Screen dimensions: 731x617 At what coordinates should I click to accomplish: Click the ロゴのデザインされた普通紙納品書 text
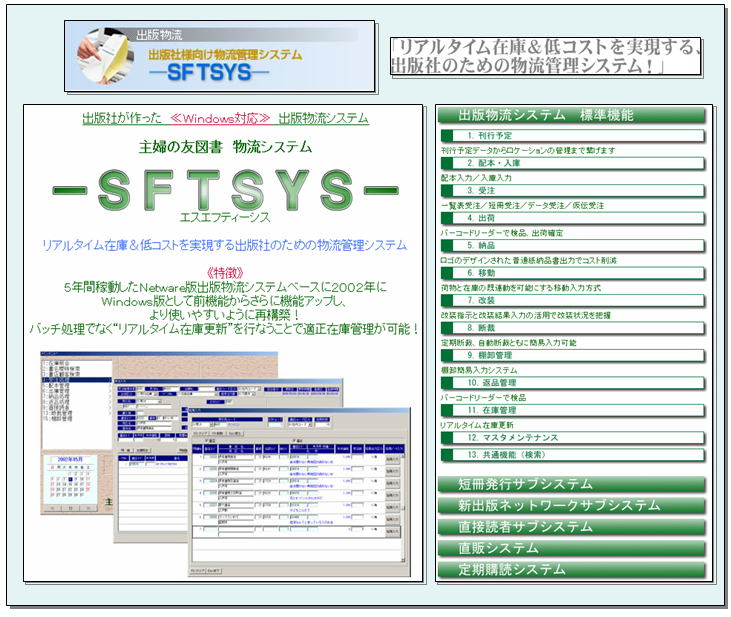pos(529,260)
